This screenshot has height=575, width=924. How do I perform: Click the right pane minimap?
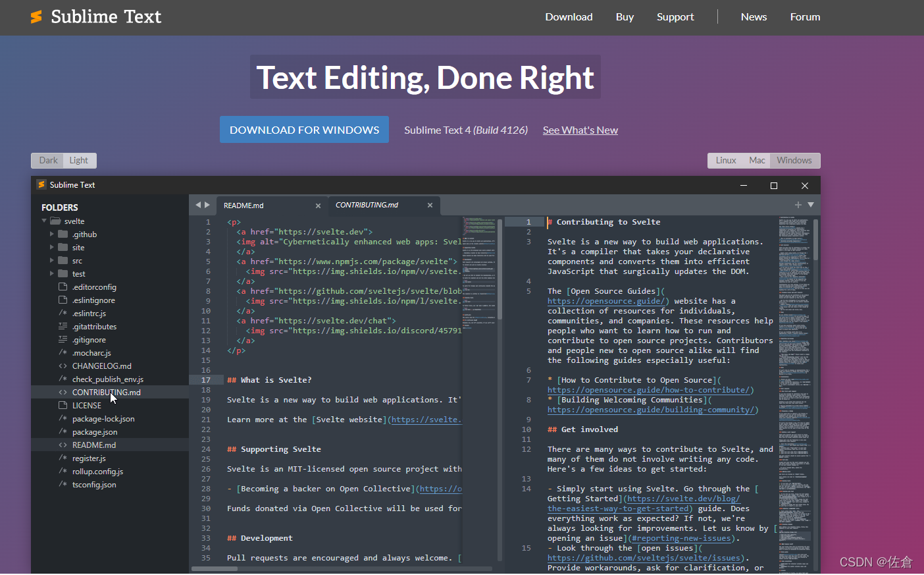[x=794, y=394]
